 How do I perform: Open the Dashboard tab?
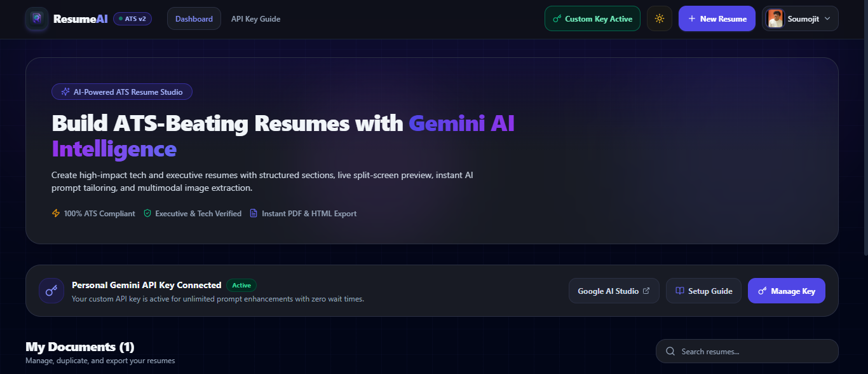pyautogui.click(x=194, y=19)
